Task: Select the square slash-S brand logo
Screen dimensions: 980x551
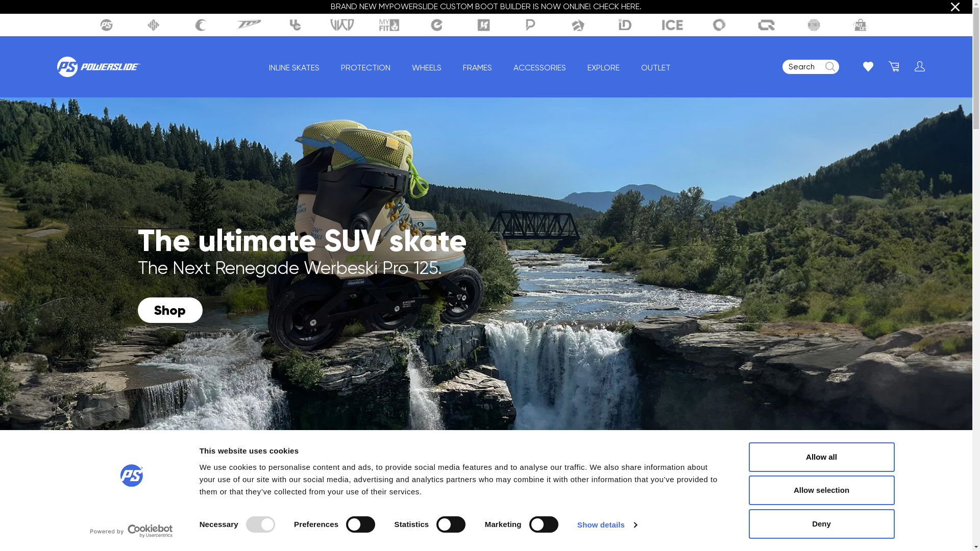Action: pos(483,25)
